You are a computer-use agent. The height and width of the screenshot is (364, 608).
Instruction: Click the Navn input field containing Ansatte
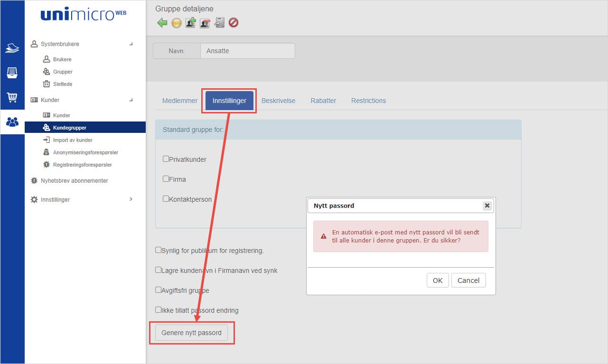(247, 51)
